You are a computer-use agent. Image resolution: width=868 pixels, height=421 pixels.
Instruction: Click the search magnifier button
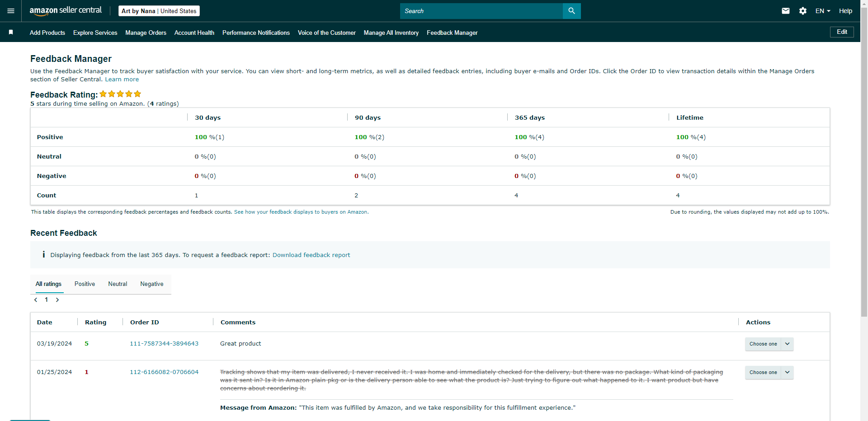(571, 11)
